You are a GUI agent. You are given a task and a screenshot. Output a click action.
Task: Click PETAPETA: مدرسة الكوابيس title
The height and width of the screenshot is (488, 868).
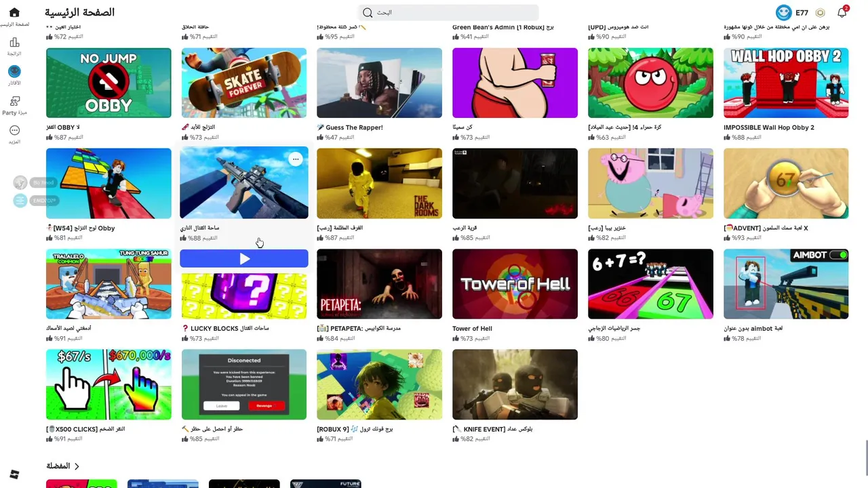click(x=359, y=329)
